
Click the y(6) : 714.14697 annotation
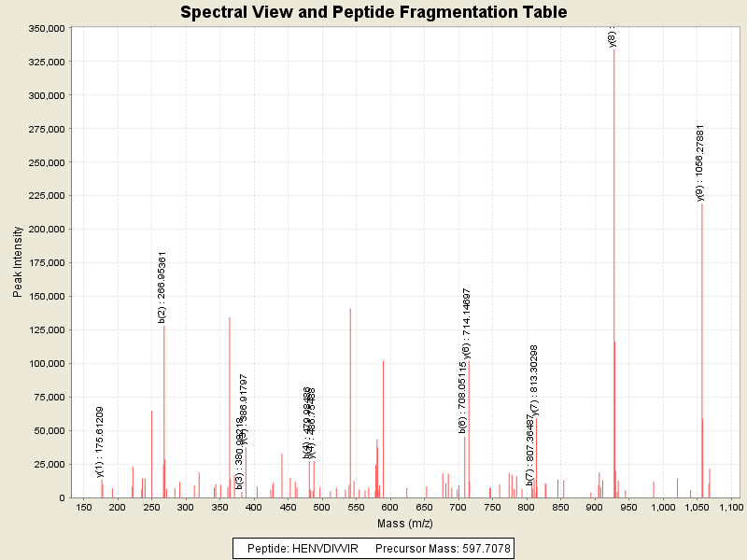[467, 323]
